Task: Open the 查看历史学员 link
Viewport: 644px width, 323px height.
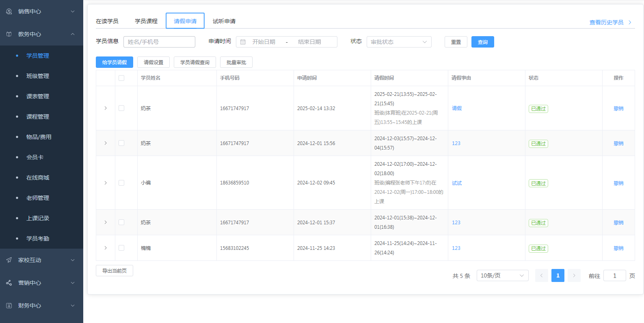Action: point(606,22)
